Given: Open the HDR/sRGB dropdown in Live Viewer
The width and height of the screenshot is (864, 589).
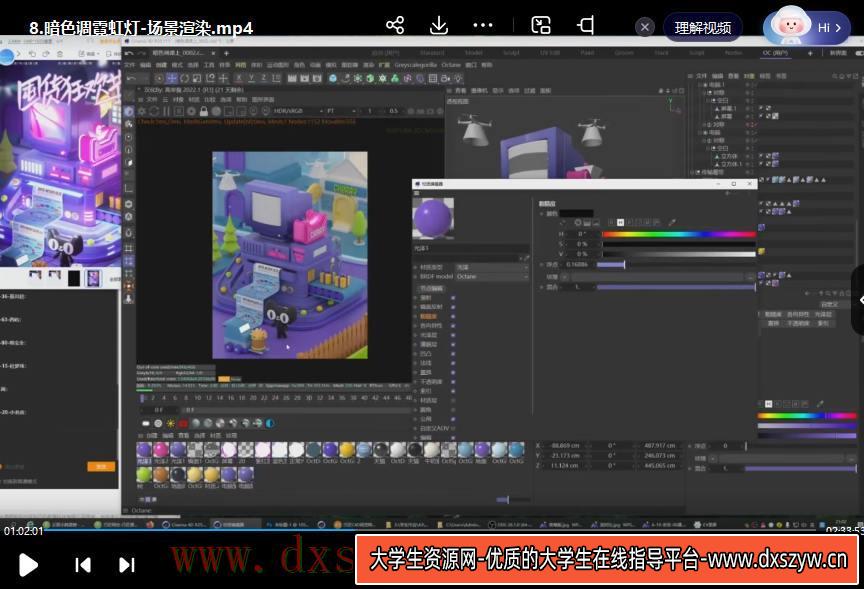Looking at the screenshot, I should [298, 111].
